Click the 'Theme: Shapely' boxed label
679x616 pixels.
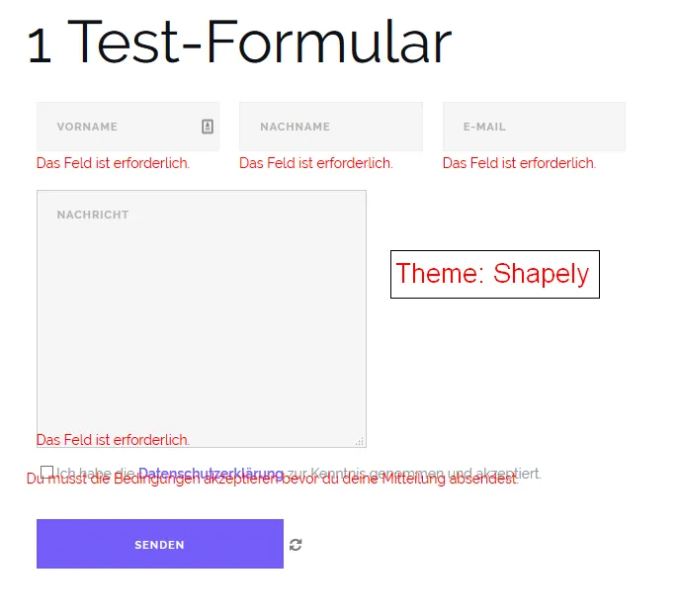(495, 274)
